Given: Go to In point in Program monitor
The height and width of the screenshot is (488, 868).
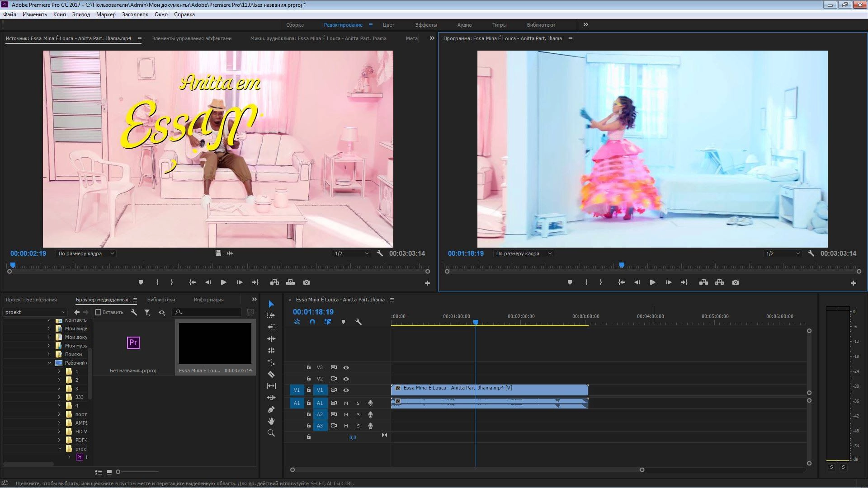Looking at the screenshot, I should point(622,282).
